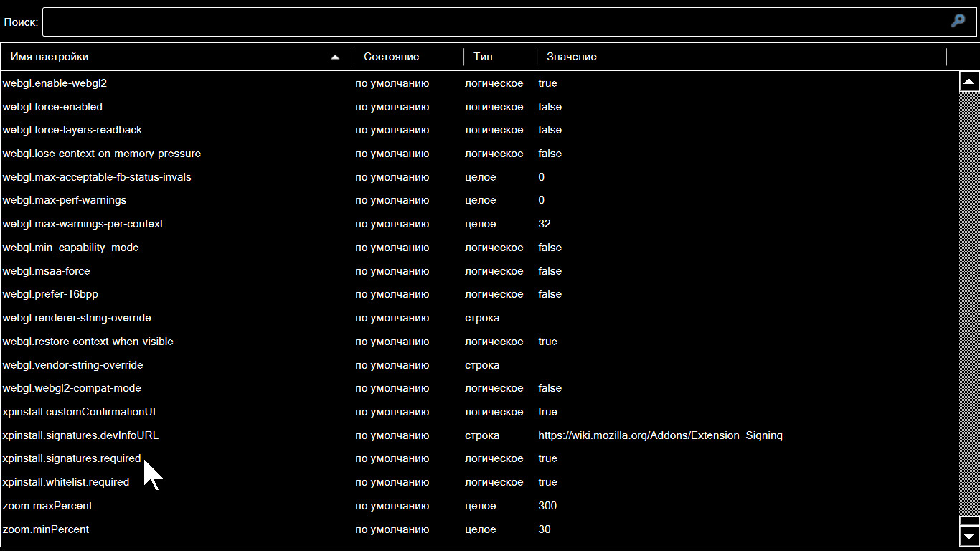Click the scrollbar down arrow
Viewport: 980px width, 551px height.
tap(969, 535)
